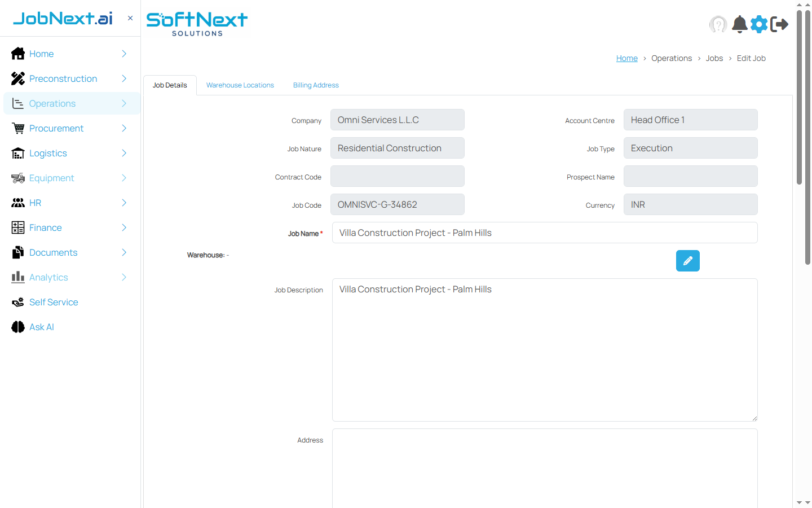Open the notifications bell icon
Screen dimensions: 812x508
pos(739,24)
